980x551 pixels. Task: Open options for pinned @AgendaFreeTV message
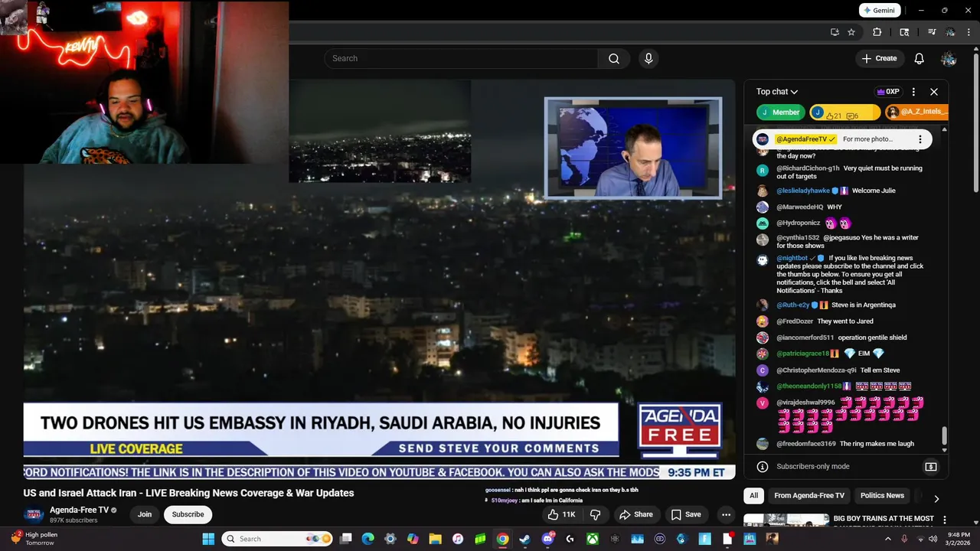tap(921, 139)
